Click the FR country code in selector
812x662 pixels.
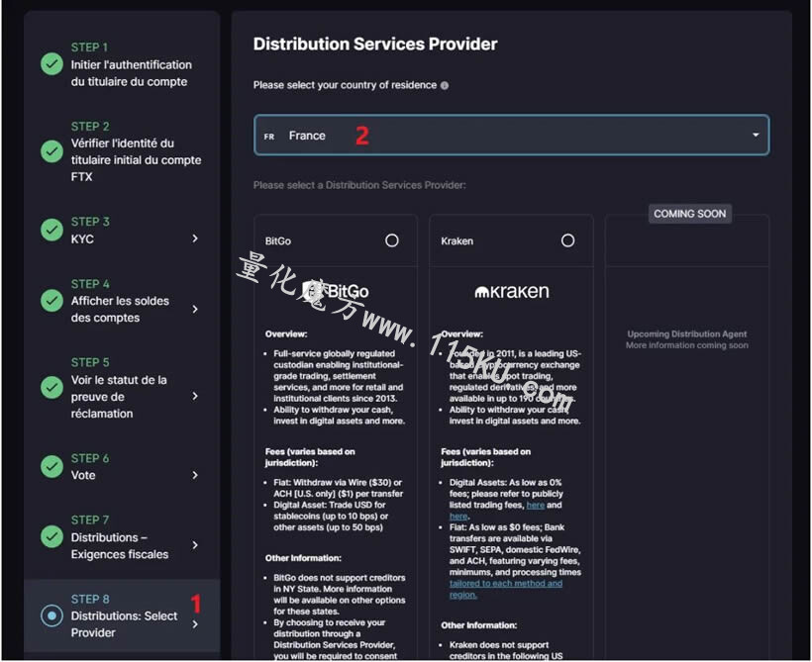point(269,137)
